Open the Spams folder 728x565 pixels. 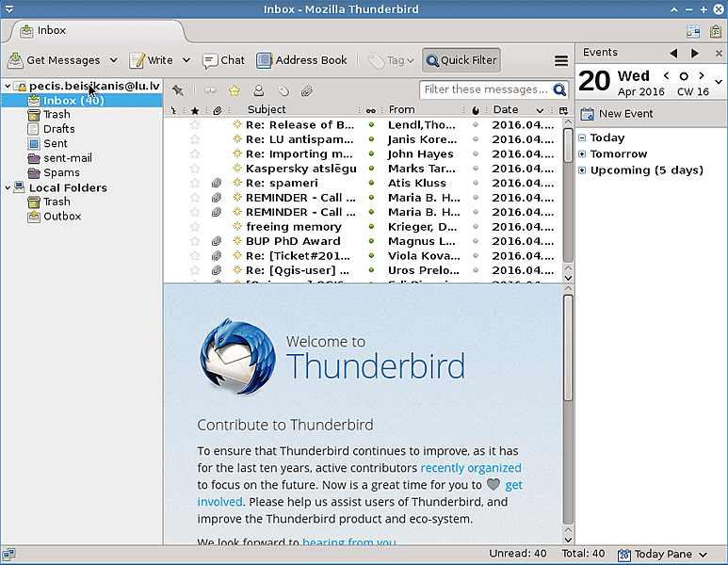[x=61, y=172]
